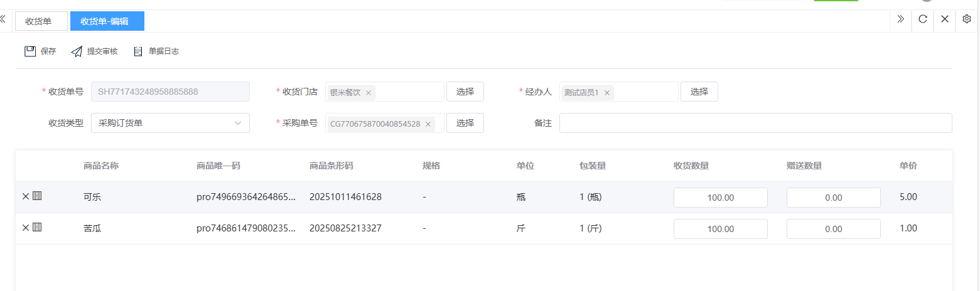Click 选择 button next to 经办人
Screen dimensions: 980x291
(699, 92)
